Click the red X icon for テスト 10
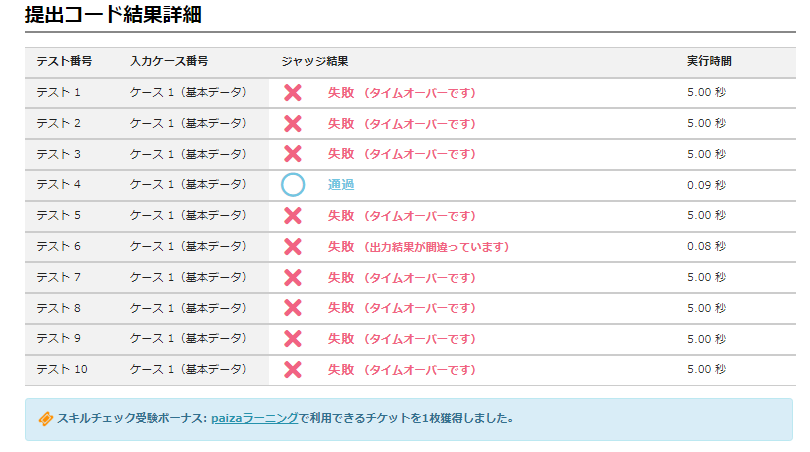 pos(293,370)
